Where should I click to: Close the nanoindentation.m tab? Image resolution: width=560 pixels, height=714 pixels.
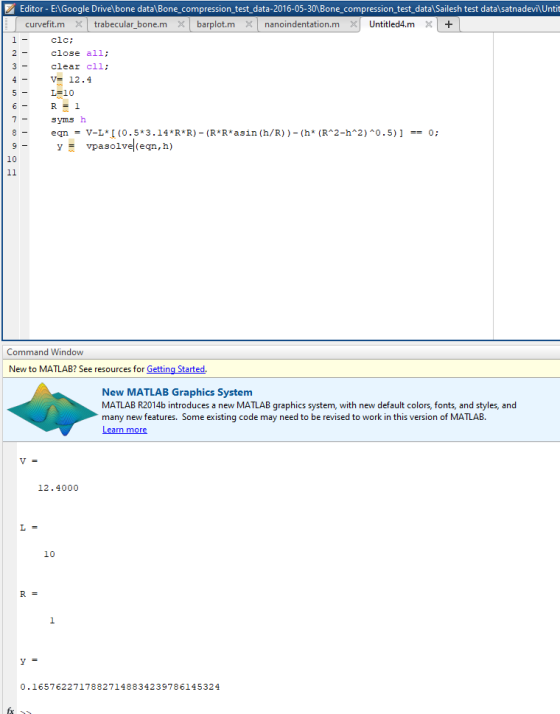[353, 24]
